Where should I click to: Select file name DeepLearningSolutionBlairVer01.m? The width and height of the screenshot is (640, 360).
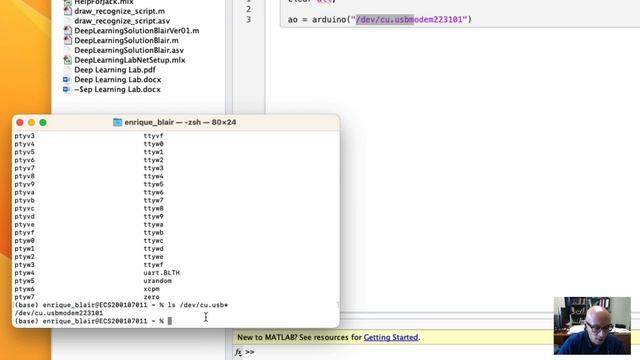pyautogui.click(x=137, y=31)
